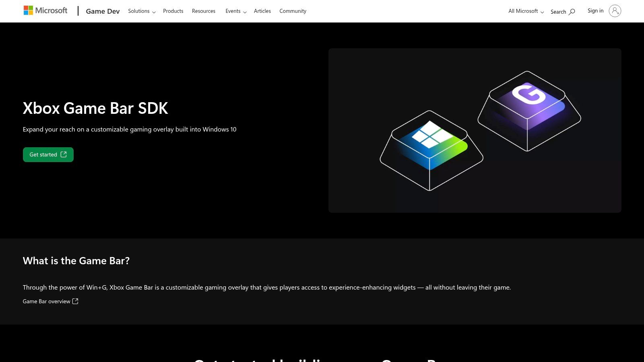Click the external-link icon in Get started

click(x=64, y=154)
